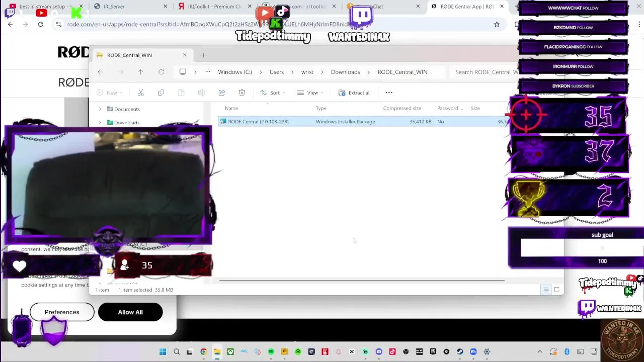Click the Copy icon in Explorer toolbar
Image resolution: width=644 pixels, height=362 pixels.
tap(161, 93)
